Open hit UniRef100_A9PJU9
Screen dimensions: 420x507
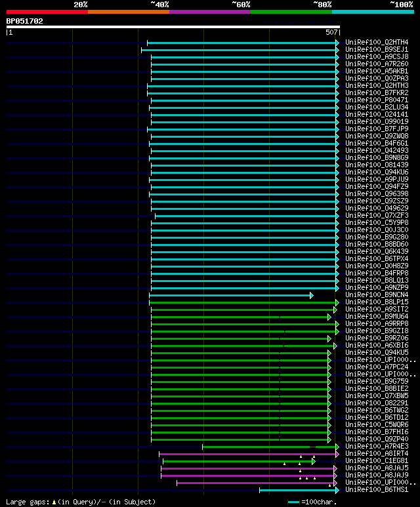coord(377,180)
